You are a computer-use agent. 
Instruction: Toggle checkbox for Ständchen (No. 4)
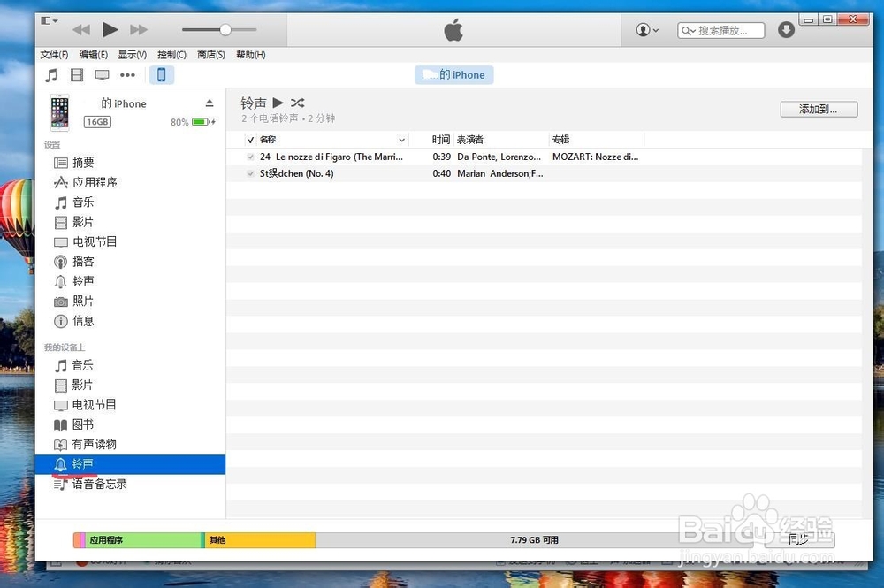click(x=250, y=173)
